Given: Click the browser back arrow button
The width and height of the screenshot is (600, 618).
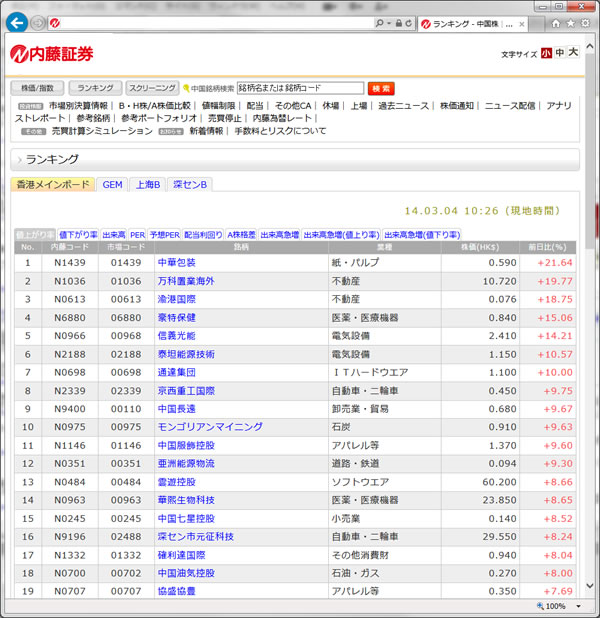Looking at the screenshot, I should (x=17, y=22).
